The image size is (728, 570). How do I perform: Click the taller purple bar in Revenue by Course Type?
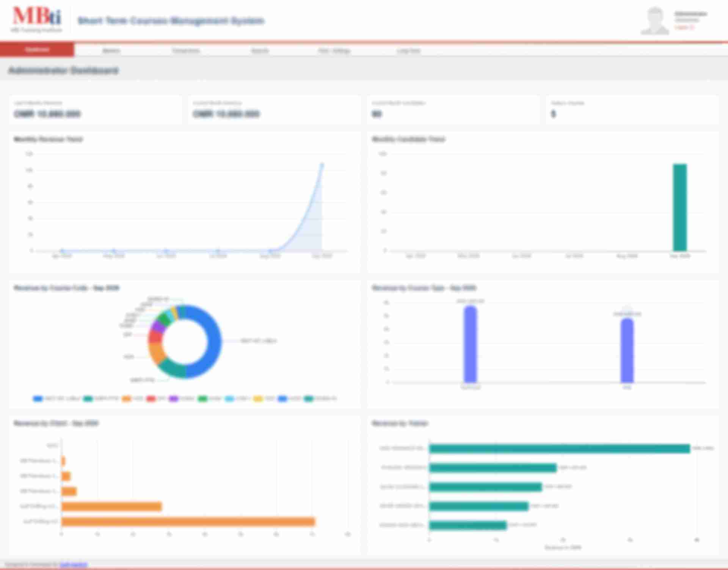click(x=470, y=344)
